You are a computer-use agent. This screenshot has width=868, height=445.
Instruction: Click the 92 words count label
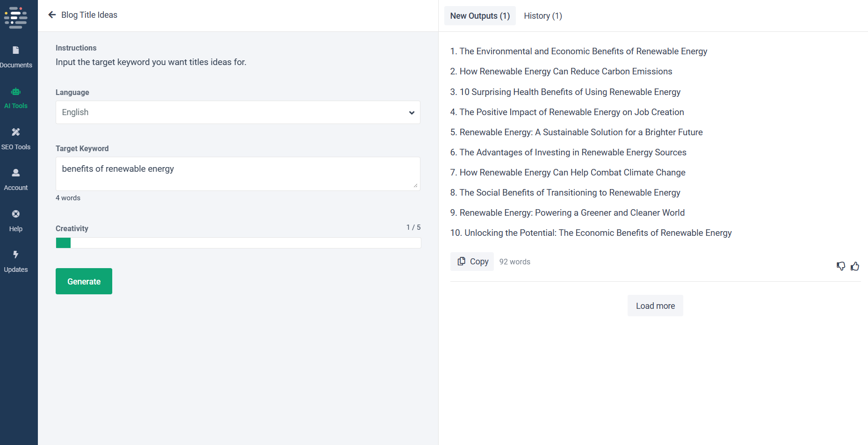pos(515,262)
